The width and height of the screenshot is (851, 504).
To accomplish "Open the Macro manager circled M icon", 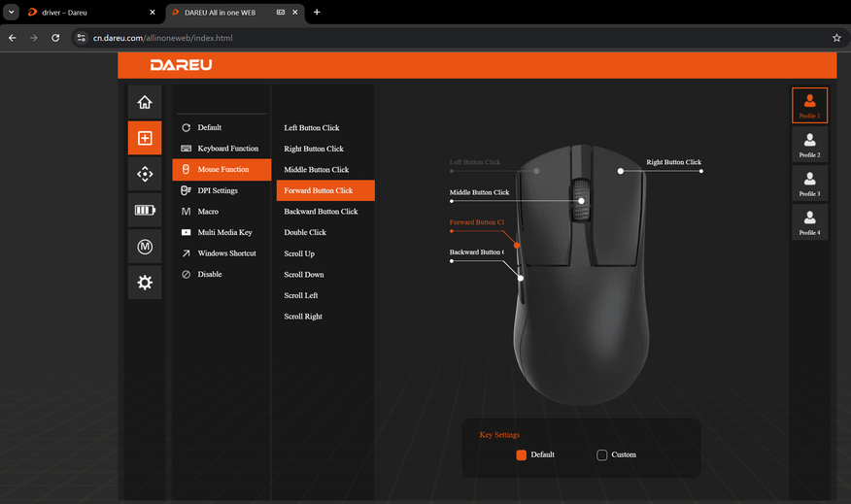I will pyautogui.click(x=145, y=247).
